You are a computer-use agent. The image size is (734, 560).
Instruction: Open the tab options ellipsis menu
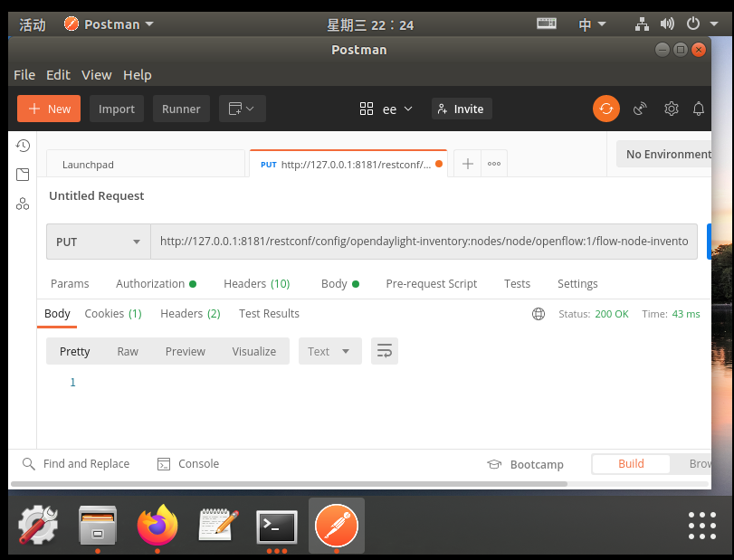pyautogui.click(x=494, y=164)
